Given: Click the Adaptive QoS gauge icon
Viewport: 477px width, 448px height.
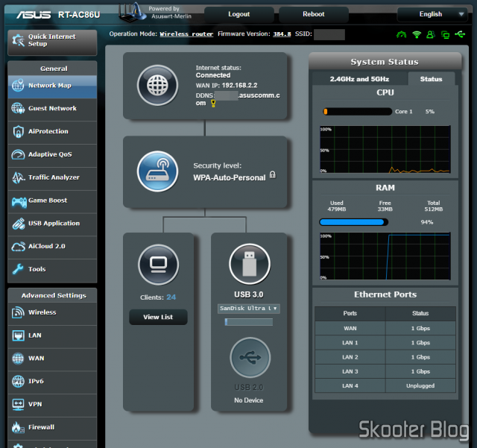Looking at the screenshot, I should [x=18, y=154].
